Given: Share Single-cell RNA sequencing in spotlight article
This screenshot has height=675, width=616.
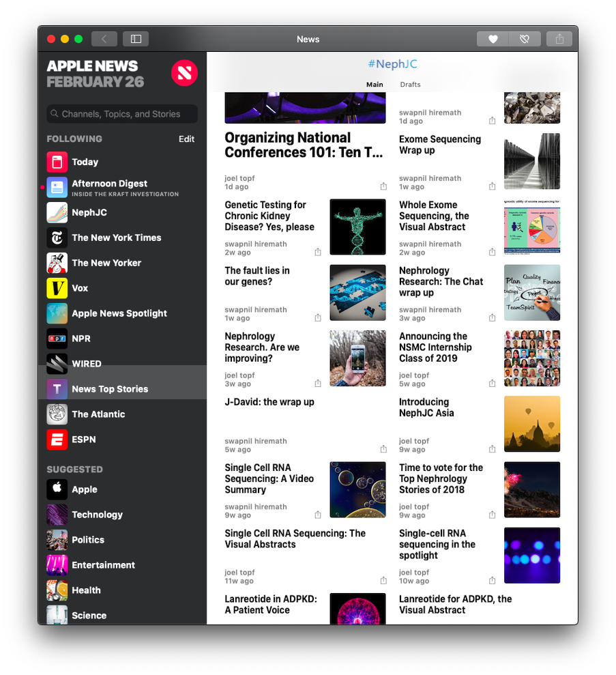Looking at the screenshot, I should [492, 580].
